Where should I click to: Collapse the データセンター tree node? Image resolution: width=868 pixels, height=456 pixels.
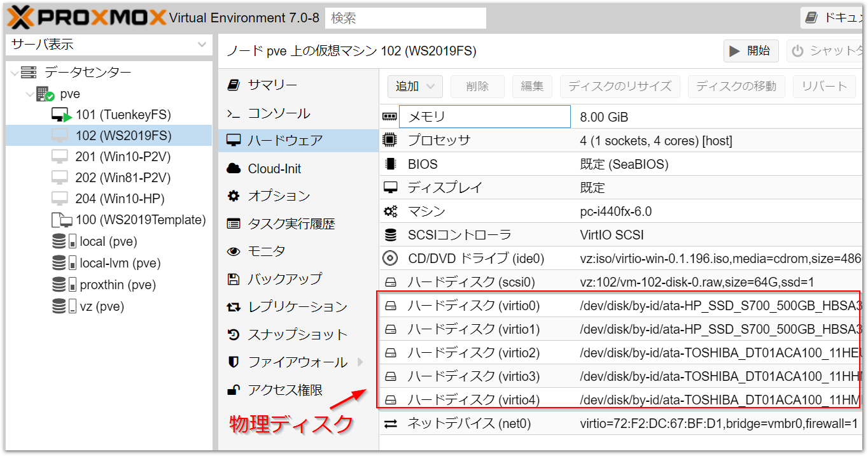[14, 73]
